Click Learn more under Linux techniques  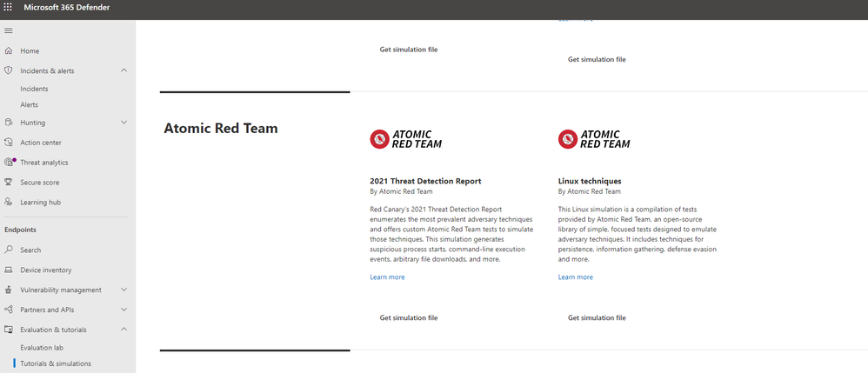click(575, 276)
